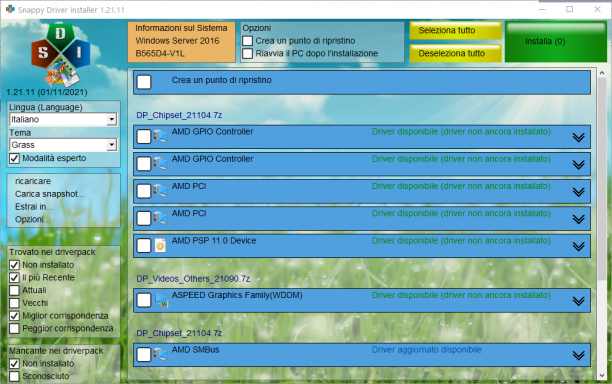Click the ASPEED Graphics Family device icon
The height and width of the screenshot is (384, 612).
click(161, 300)
